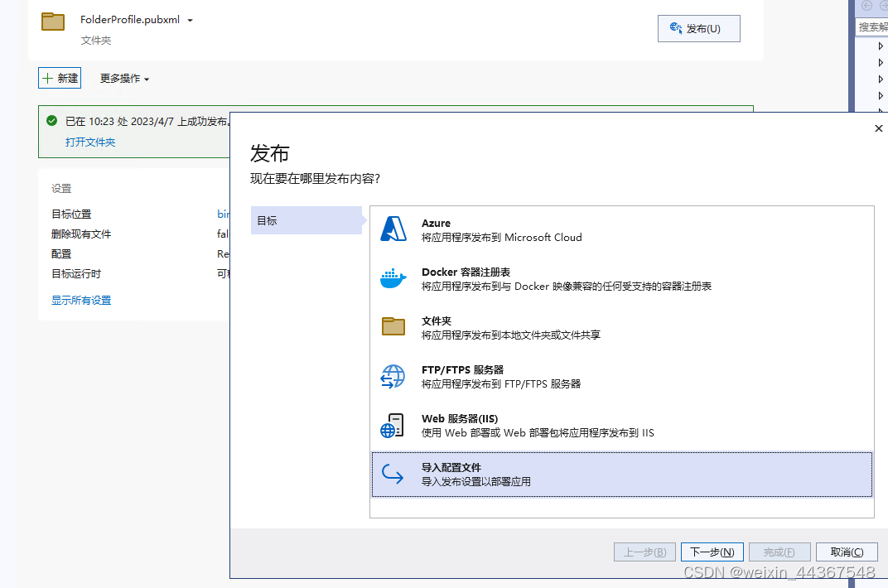Click the folder icon beside 文件夹 target
Screen dimensions: 888x588
point(393,326)
